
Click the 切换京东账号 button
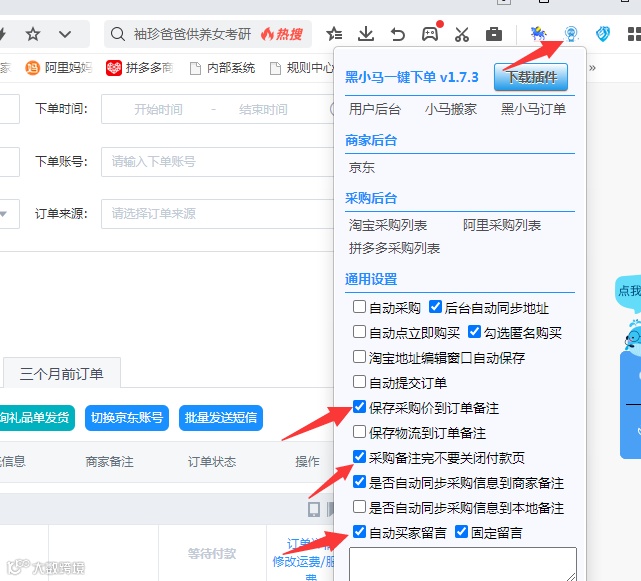click(127, 417)
